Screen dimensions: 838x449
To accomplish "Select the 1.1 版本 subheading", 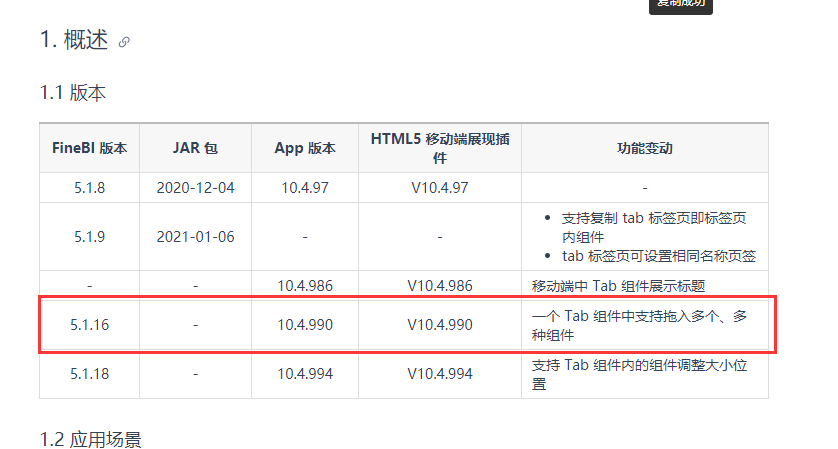I will tap(73, 92).
